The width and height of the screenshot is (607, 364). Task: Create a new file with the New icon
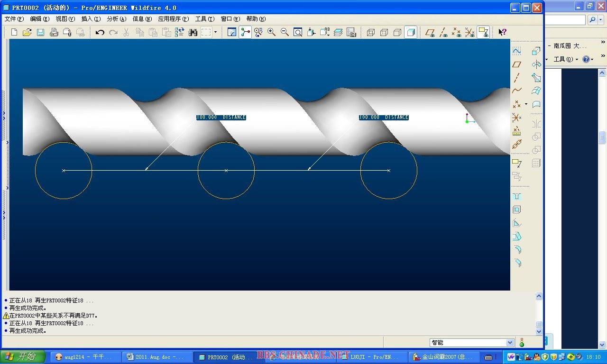click(x=14, y=32)
